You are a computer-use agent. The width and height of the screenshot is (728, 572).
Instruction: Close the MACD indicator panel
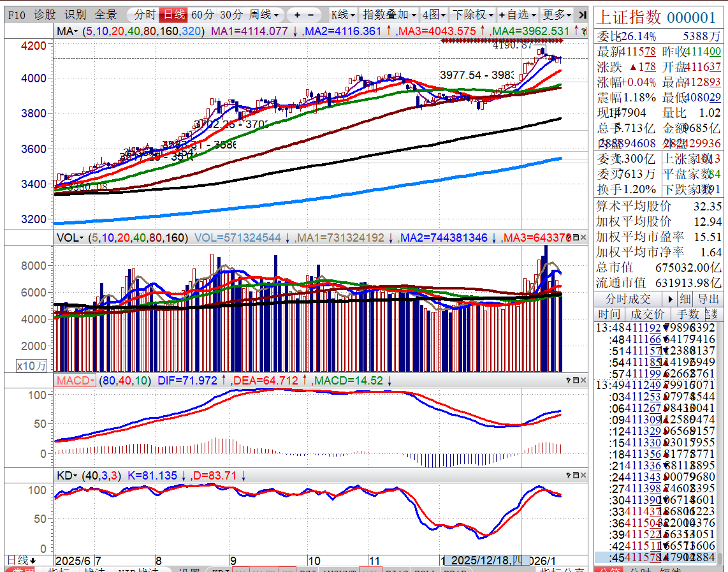[x=583, y=381]
